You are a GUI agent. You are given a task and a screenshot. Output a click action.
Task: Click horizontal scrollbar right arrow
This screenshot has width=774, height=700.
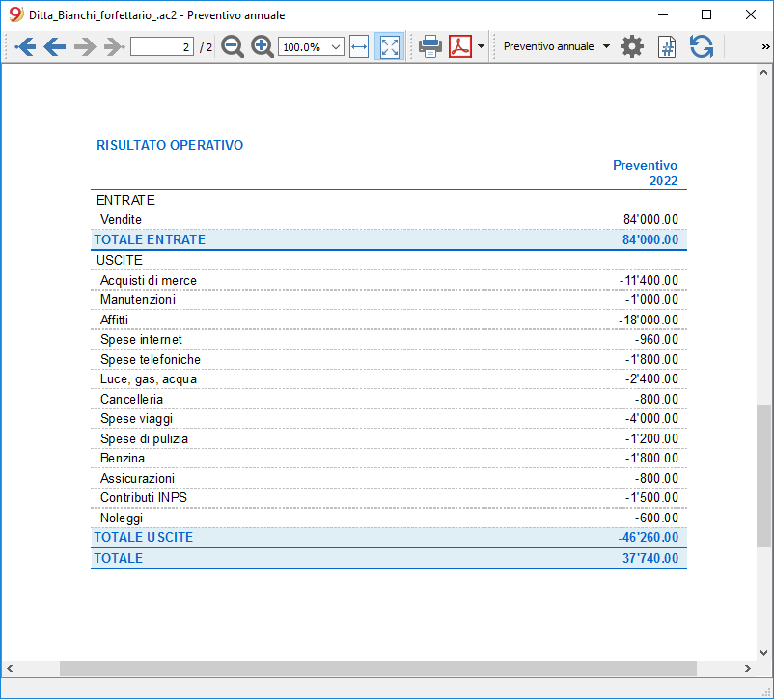747,668
